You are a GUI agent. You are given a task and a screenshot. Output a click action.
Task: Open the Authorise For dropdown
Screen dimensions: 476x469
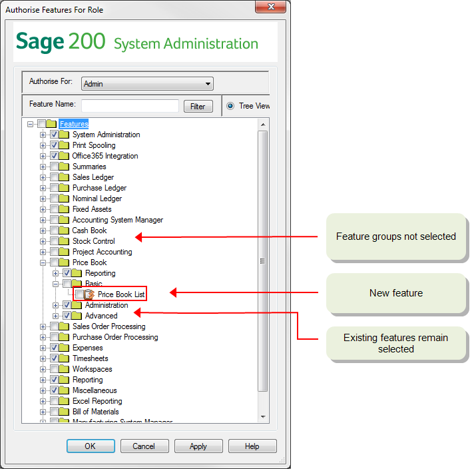coord(147,83)
